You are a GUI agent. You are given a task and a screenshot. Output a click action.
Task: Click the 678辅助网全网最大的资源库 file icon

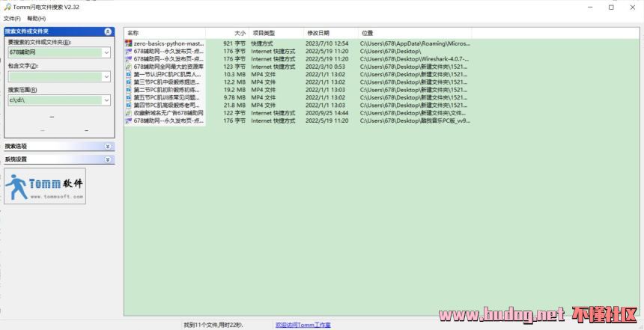coord(129,67)
